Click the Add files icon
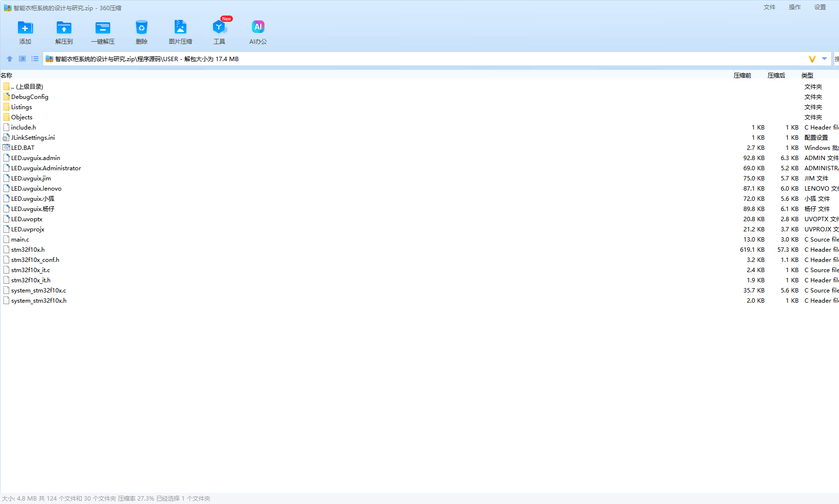The image size is (839, 504). (25, 28)
